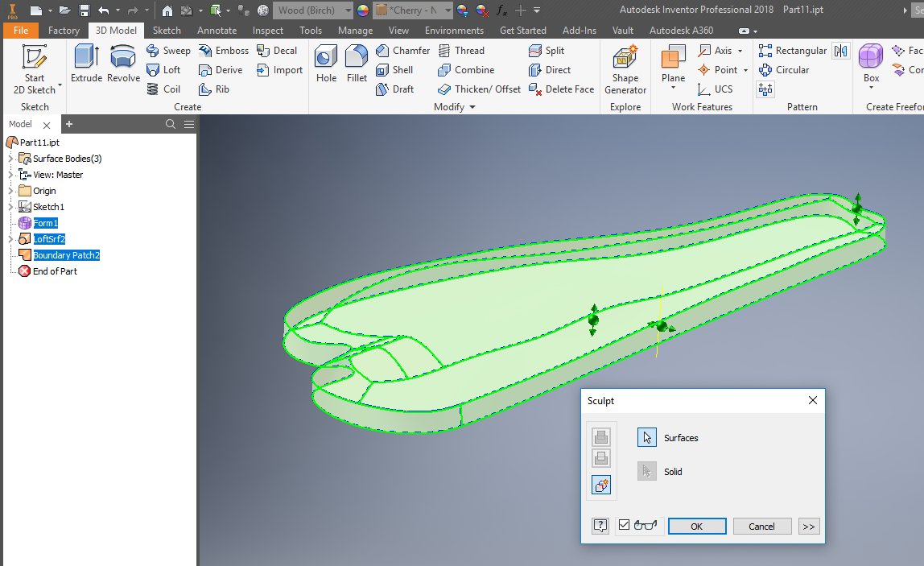Expand the Surface Bodies(3) node

[x=10, y=159]
